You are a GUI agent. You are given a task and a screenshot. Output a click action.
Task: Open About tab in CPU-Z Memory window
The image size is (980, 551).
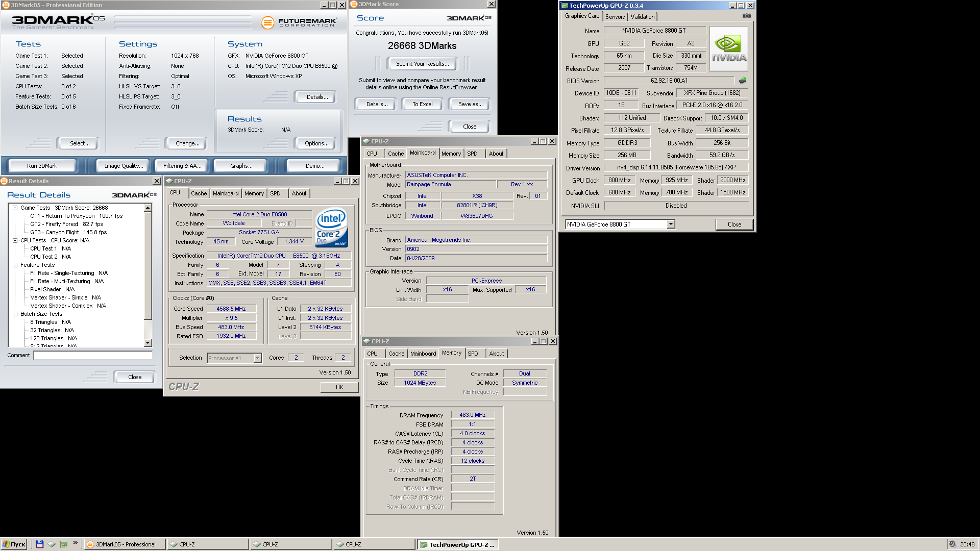pyautogui.click(x=496, y=354)
